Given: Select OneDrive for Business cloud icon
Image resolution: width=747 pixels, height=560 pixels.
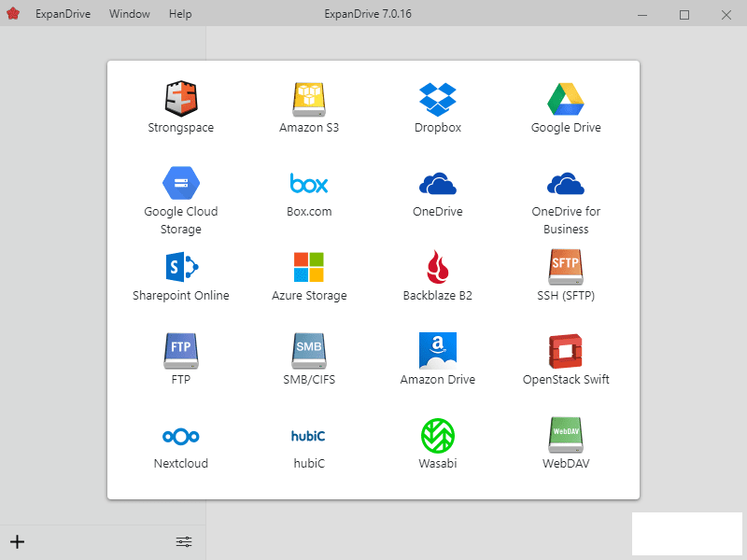Looking at the screenshot, I should [x=566, y=183].
